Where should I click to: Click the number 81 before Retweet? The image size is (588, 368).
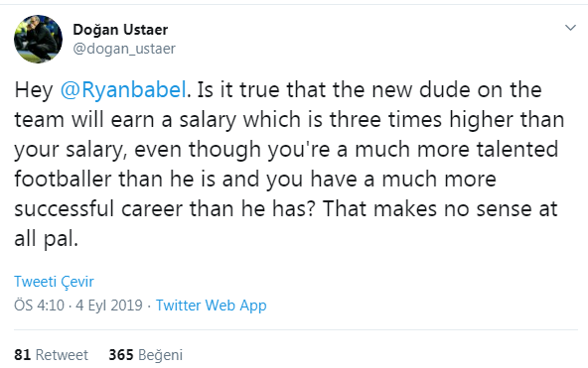pos(23,355)
